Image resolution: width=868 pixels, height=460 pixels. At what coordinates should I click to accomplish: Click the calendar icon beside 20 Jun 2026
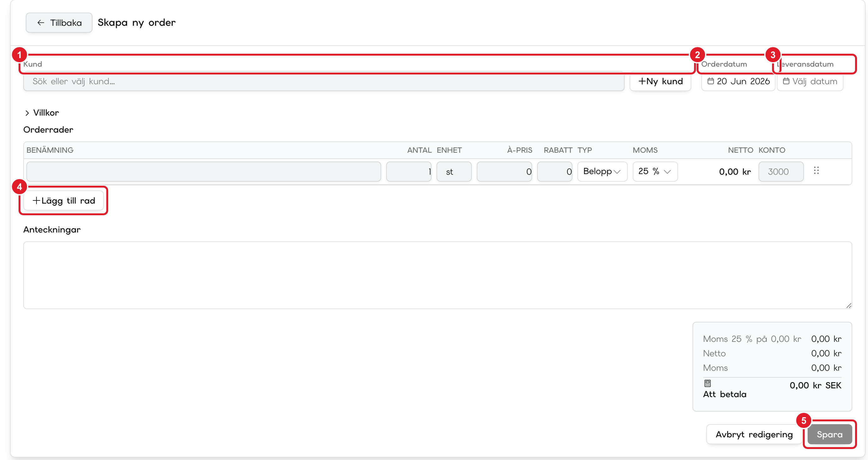(710, 81)
